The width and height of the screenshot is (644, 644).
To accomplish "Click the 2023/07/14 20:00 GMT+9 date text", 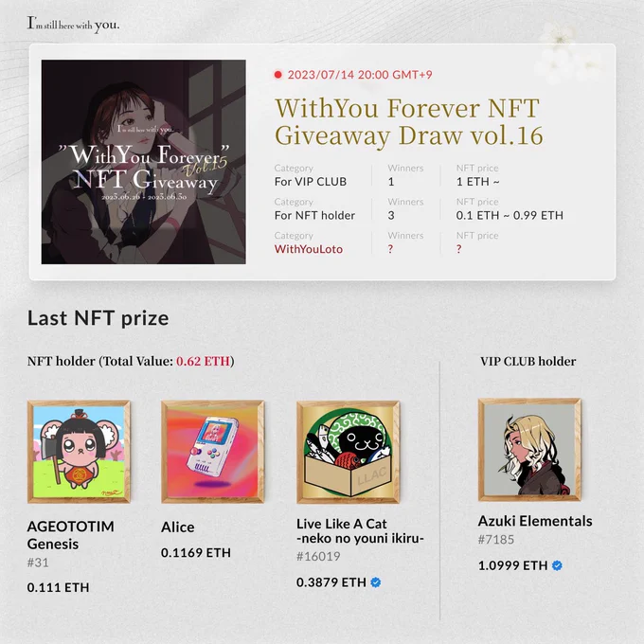I will tap(360, 75).
